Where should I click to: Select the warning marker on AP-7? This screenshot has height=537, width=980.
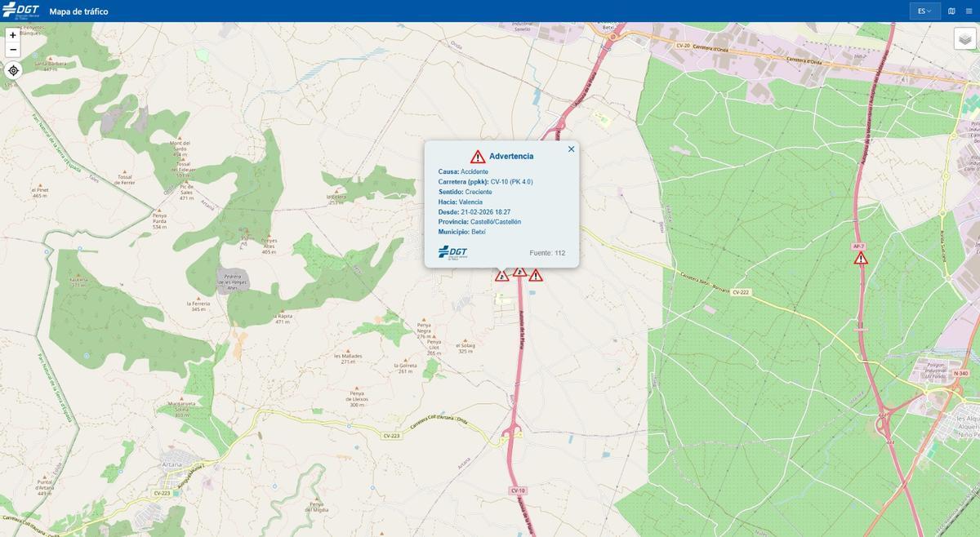pyautogui.click(x=861, y=259)
